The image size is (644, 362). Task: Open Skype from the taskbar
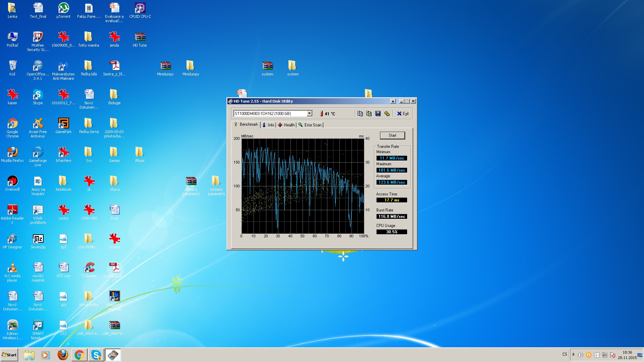click(x=96, y=355)
